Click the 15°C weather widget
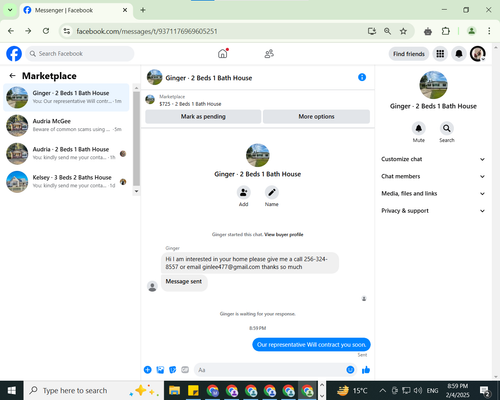500x400 pixels. click(x=352, y=390)
